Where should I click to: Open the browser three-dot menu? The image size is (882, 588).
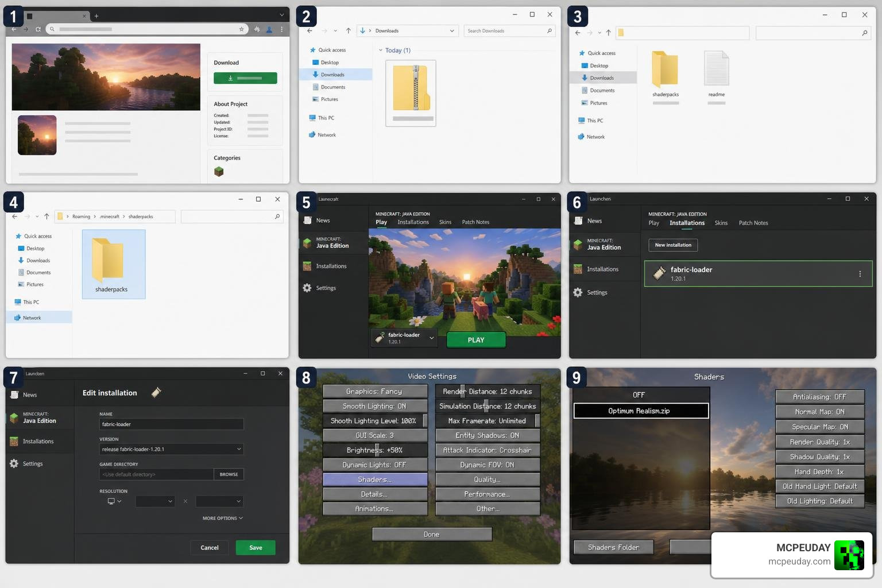281,29
